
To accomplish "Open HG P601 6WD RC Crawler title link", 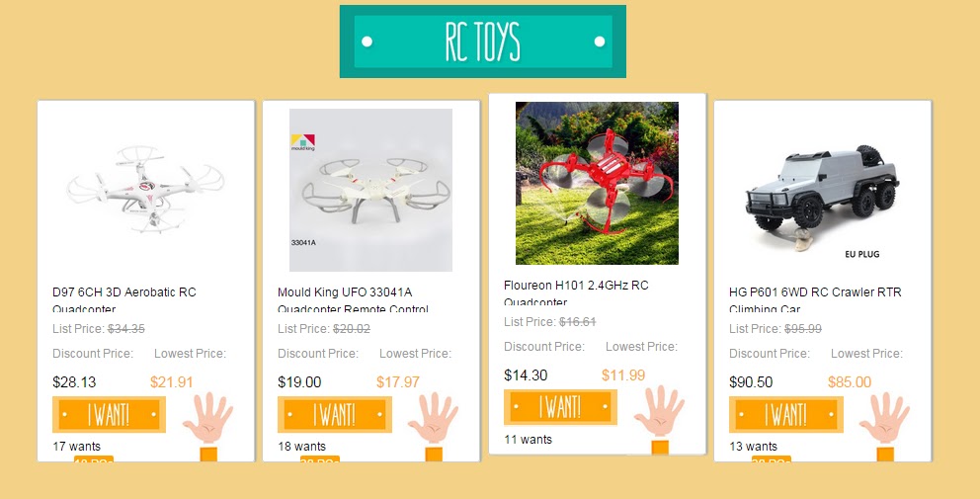I will 815,299.
